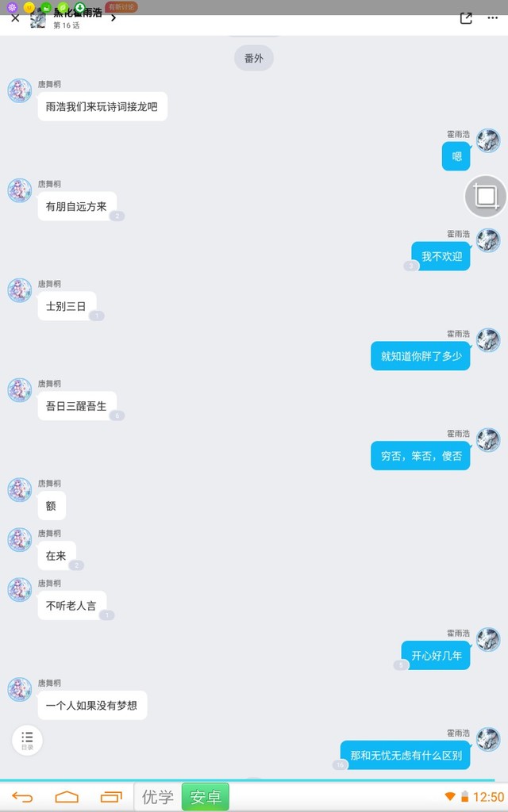508x812 pixels.
Task: Tap the Android home button
Action: 67,797
